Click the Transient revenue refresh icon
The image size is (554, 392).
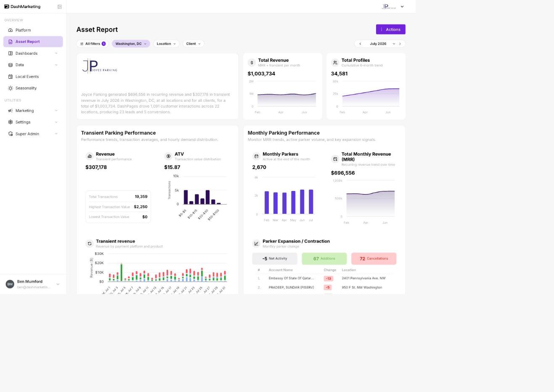(x=89, y=244)
